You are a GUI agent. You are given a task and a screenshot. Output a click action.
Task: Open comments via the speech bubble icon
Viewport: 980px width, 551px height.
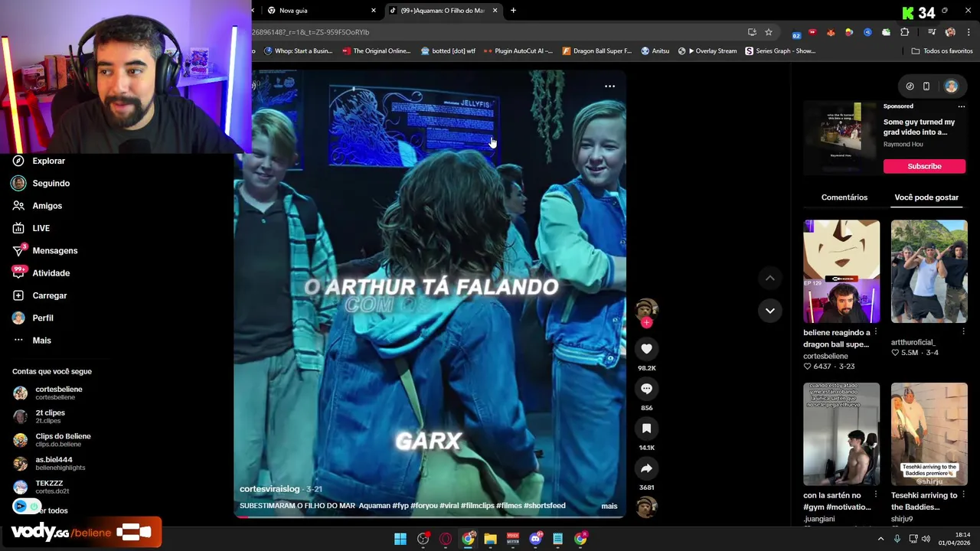[646, 389]
